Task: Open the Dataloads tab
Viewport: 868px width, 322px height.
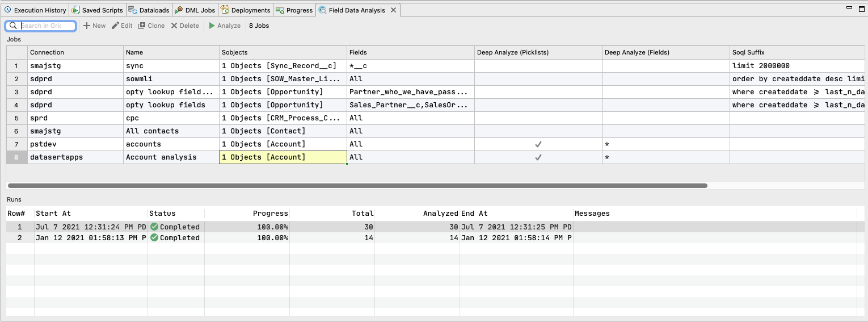Action: [149, 10]
